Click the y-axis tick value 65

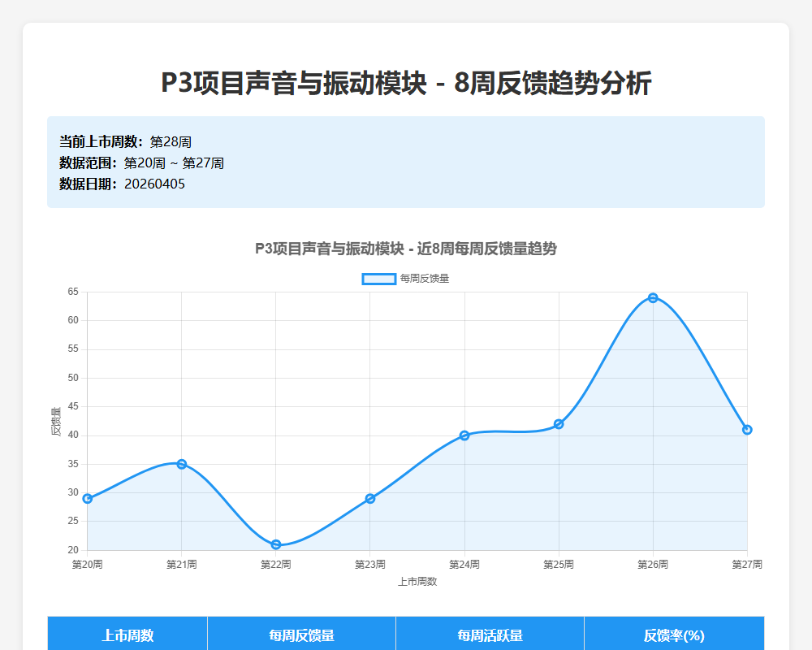(73, 292)
